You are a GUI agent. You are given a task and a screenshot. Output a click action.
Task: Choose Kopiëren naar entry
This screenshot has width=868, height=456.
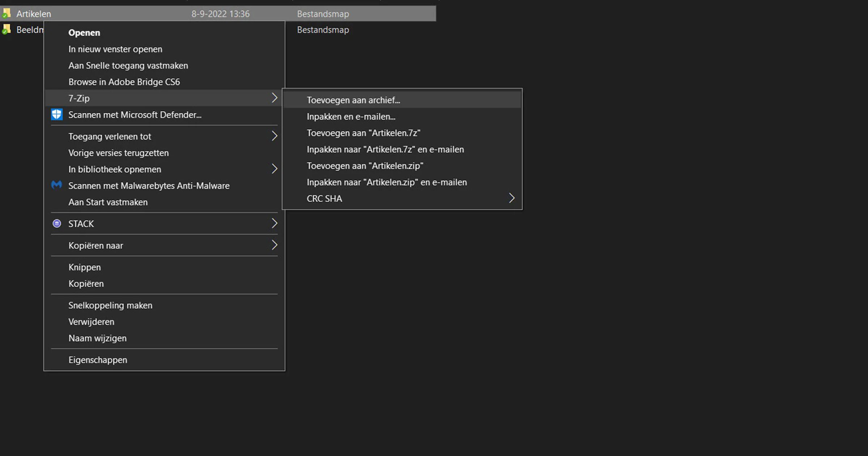164,245
